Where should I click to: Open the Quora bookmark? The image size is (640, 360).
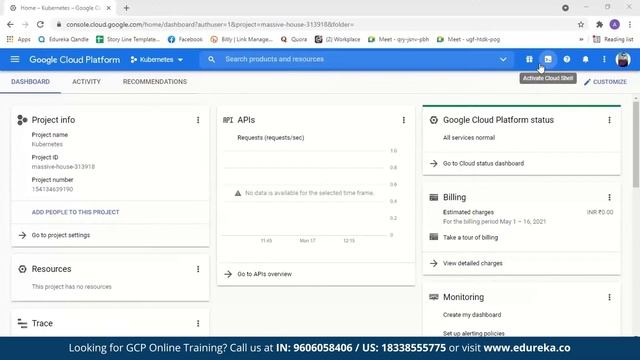coord(294,39)
